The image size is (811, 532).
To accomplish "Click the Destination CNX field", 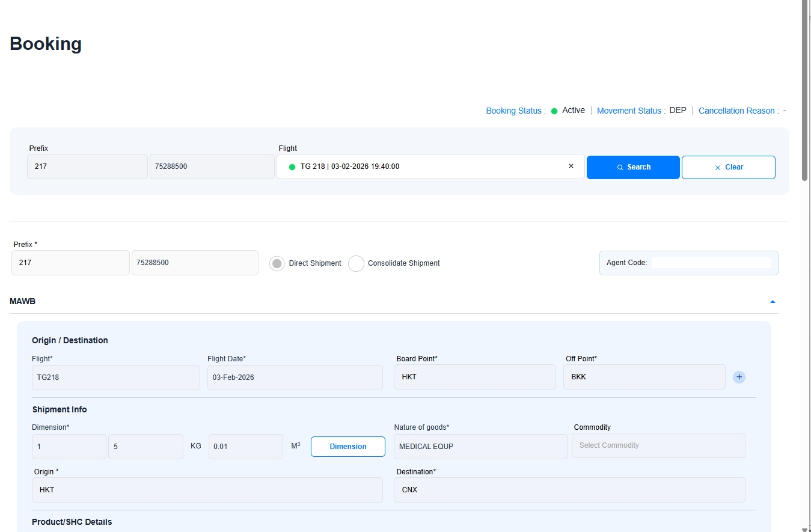I will 569,490.
